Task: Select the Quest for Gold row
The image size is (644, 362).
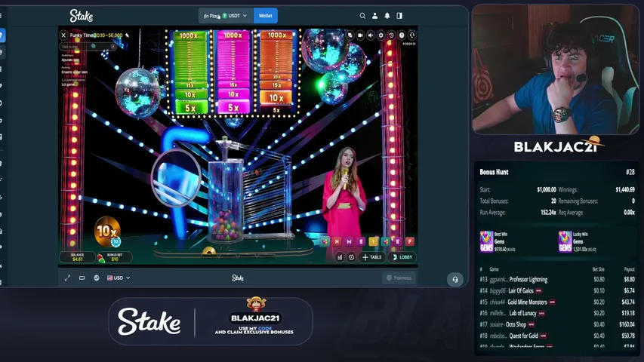Action: [557, 336]
